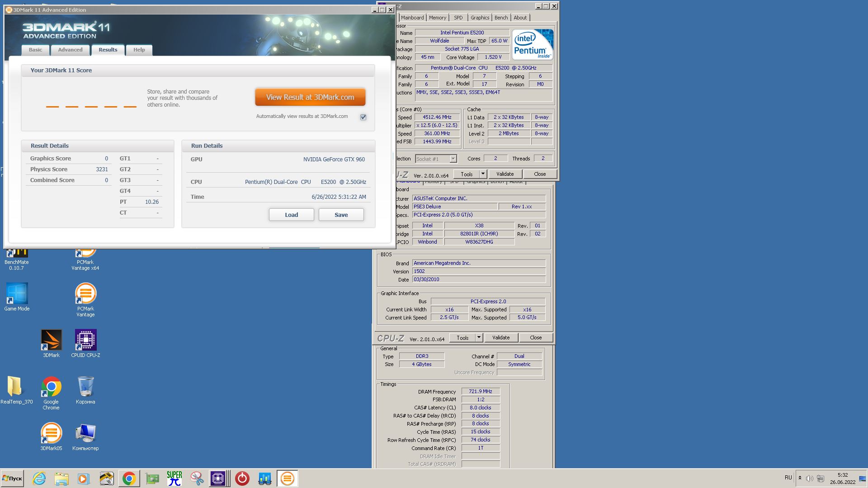Click the Intel Pentium E5200 name field
868x488 pixels.
pyautogui.click(x=462, y=33)
